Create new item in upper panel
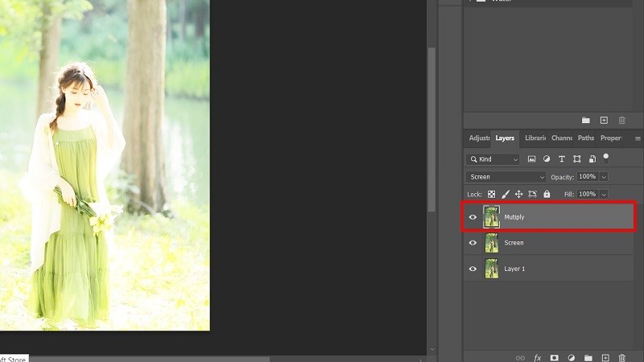644x362 pixels. coord(604,120)
